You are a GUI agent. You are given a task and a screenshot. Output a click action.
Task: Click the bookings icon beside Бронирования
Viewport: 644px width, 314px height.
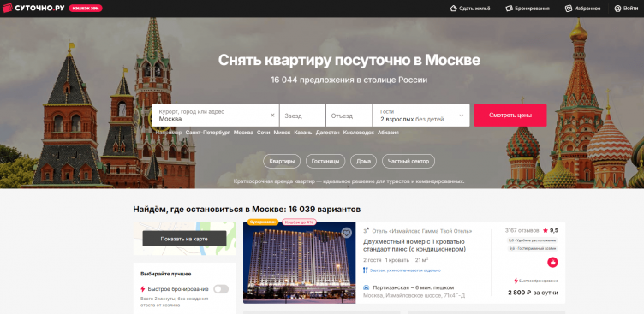pos(510,9)
